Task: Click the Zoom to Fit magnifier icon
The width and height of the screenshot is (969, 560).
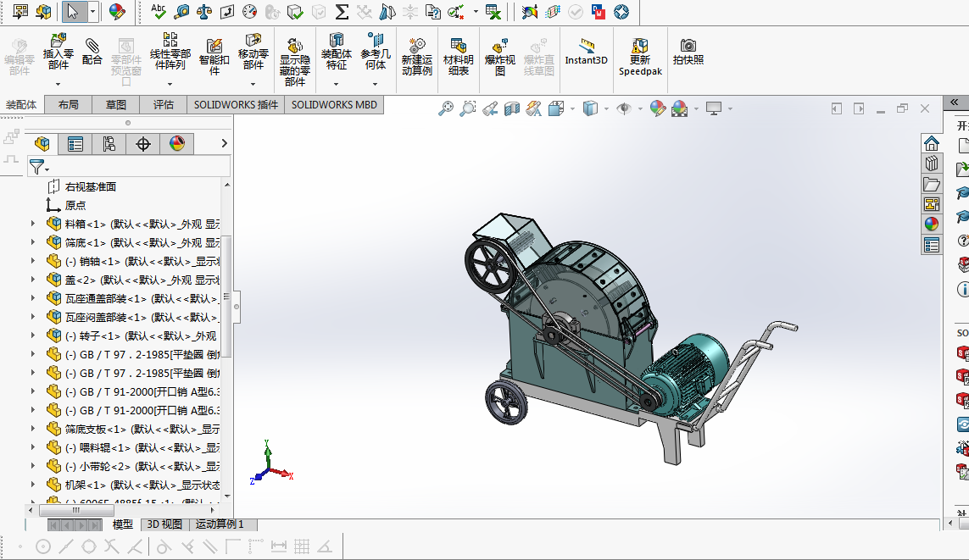Action: click(446, 108)
